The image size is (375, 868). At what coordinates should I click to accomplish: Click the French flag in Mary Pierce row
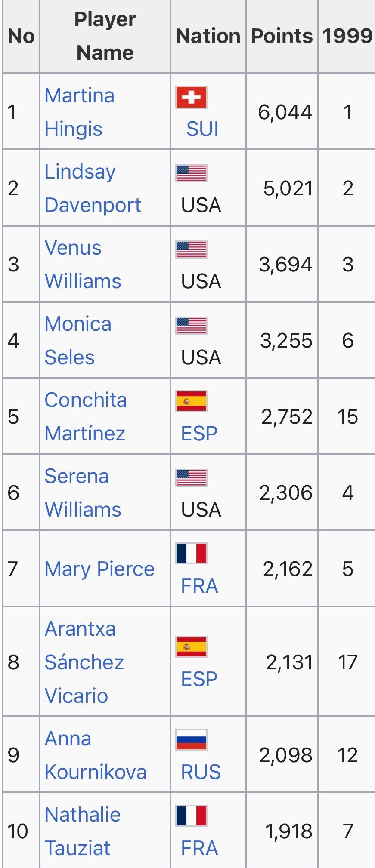[x=191, y=554]
